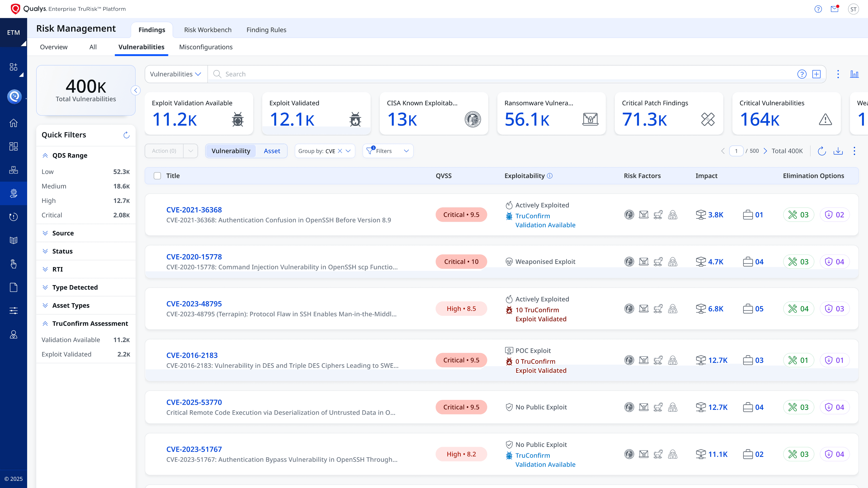Open the CVE-2025-53770 link
The height and width of the screenshot is (488, 868).
pyautogui.click(x=194, y=402)
